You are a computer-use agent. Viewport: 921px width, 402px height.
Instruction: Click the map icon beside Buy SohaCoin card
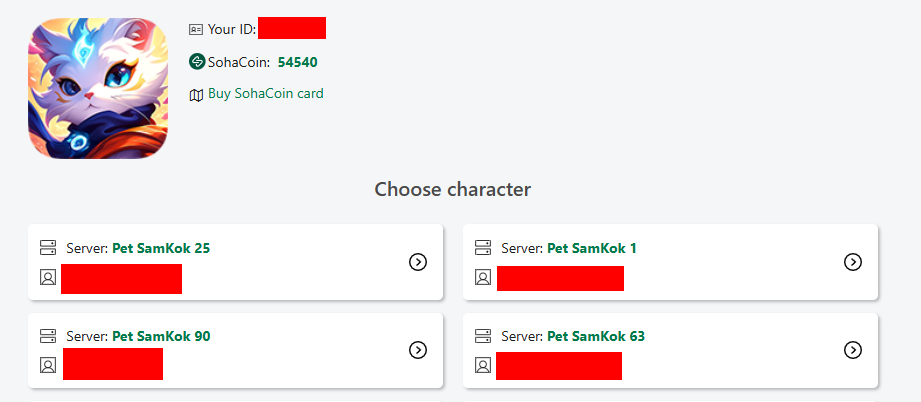pyautogui.click(x=196, y=95)
